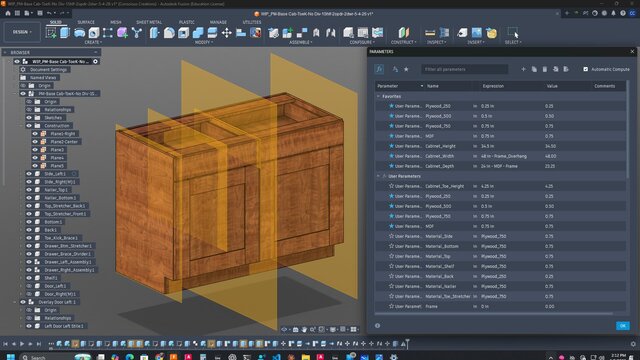Click the Align tool icon
The height and width of the screenshot is (360, 640).
click(x=241, y=33)
